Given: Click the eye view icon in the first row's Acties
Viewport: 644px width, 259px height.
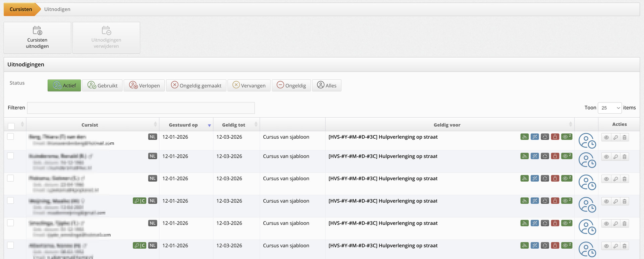Looking at the screenshot, I should [606, 137].
